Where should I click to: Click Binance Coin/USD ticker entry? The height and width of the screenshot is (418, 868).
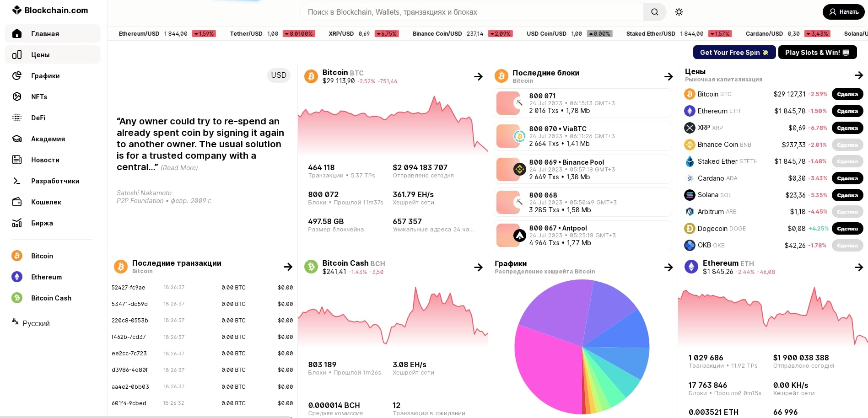(x=462, y=33)
